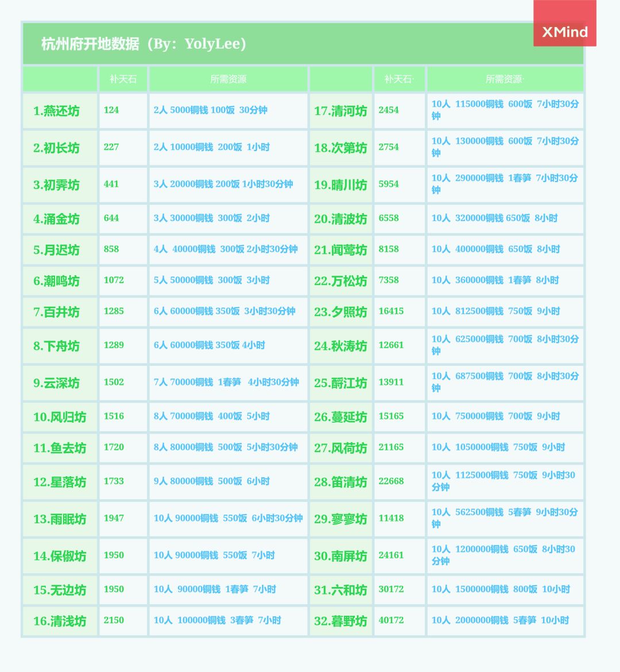Select the 12.星落坊 name cell

(x=60, y=482)
